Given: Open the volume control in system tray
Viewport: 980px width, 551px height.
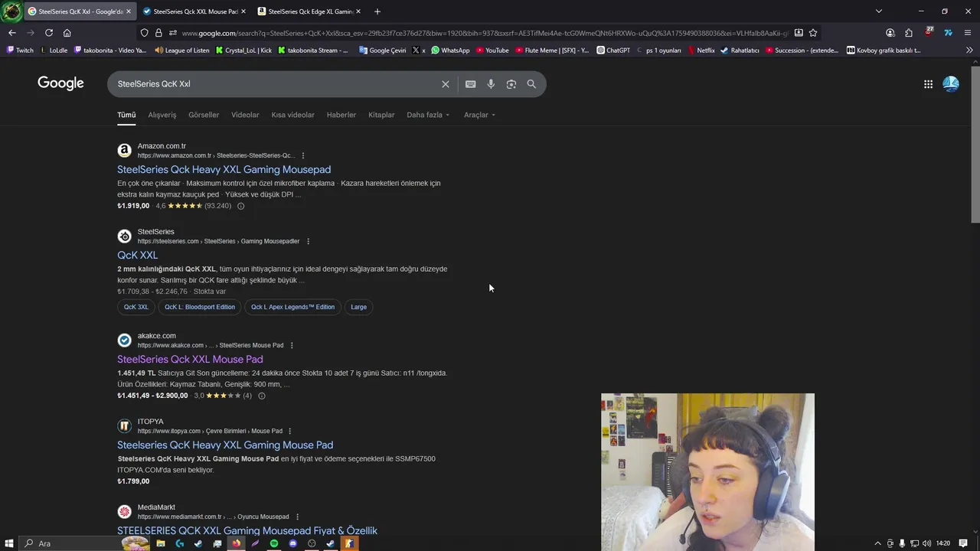Looking at the screenshot, I should [x=927, y=543].
